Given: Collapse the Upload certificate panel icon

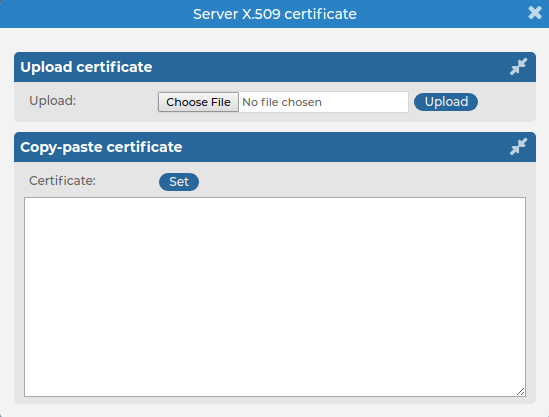Looking at the screenshot, I should pyautogui.click(x=519, y=67).
